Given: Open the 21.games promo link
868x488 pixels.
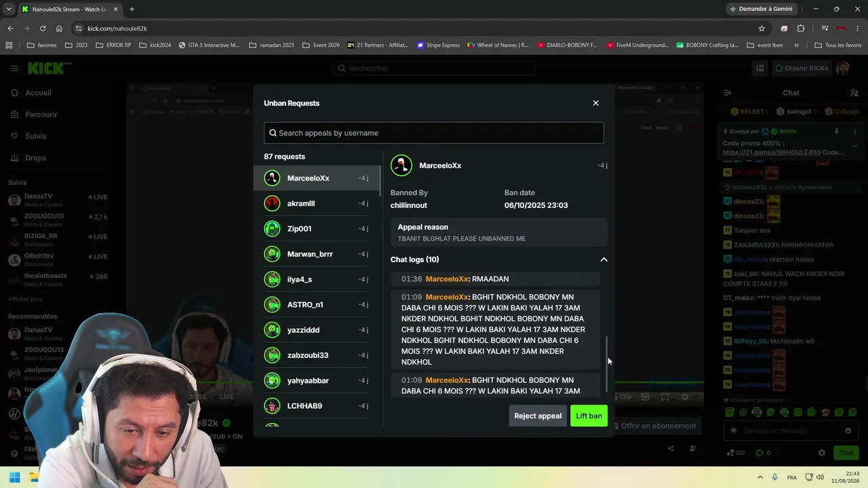Looking at the screenshot, I should click(x=772, y=152).
